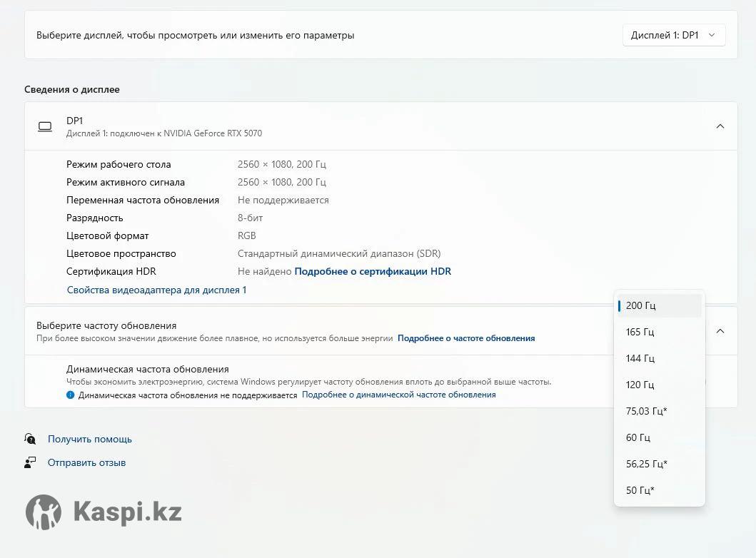Set refresh rate to 60 Гц

click(637, 437)
